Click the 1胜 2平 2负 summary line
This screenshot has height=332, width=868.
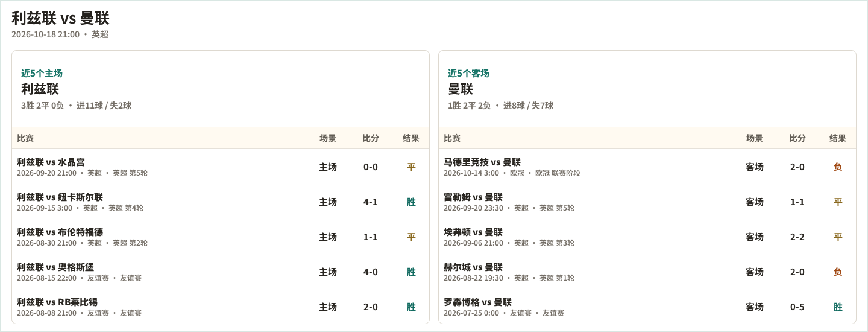pyautogui.click(x=500, y=106)
